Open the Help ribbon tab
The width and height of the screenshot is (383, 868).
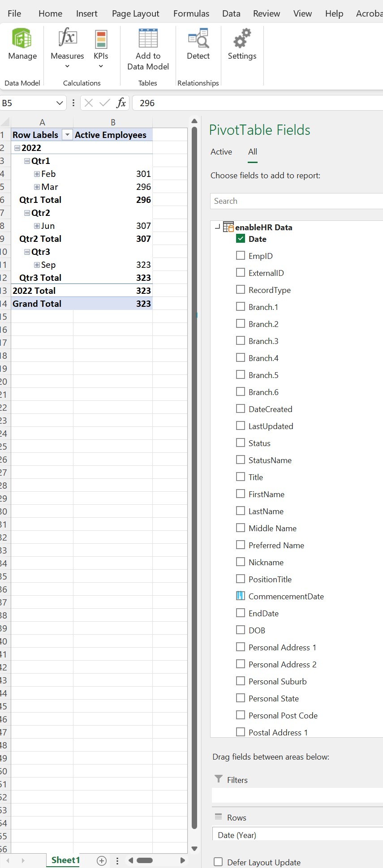pyautogui.click(x=334, y=13)
